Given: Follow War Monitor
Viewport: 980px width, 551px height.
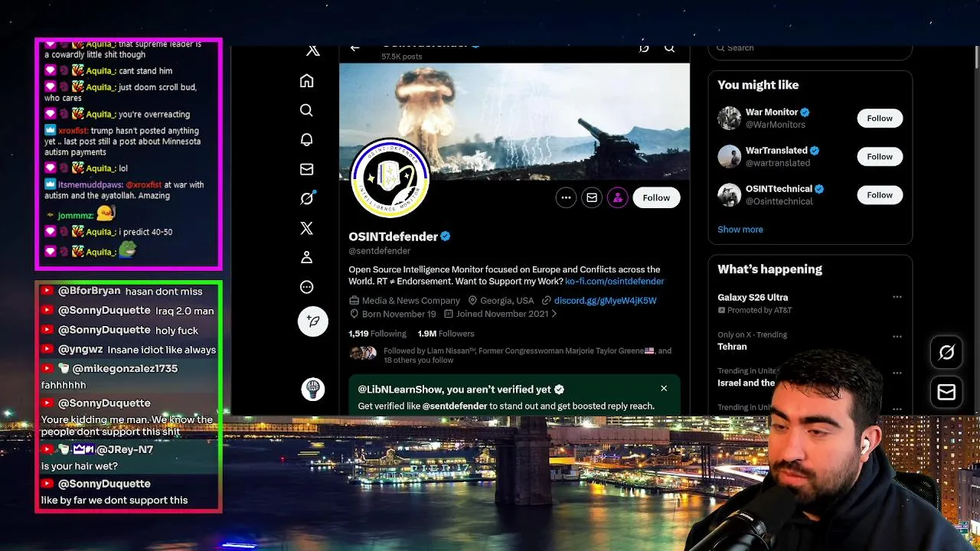Looking at the screenshot, I should click(880, 118).
